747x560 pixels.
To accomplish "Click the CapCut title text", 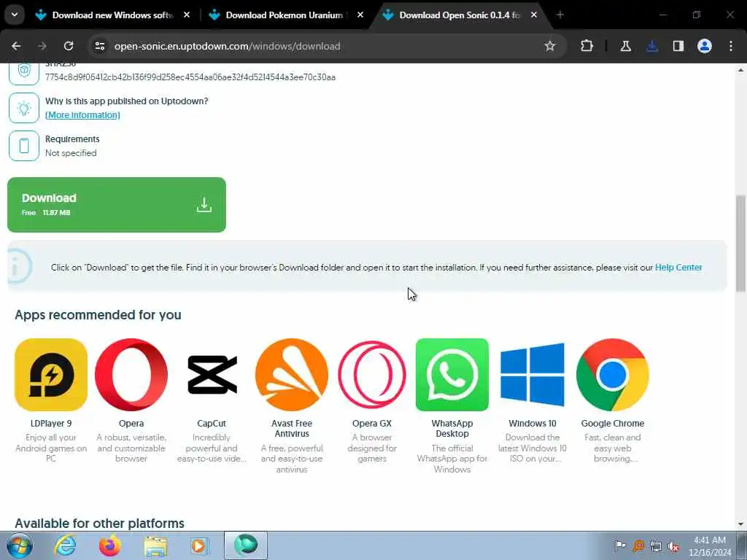I will [x=212, y=424].
